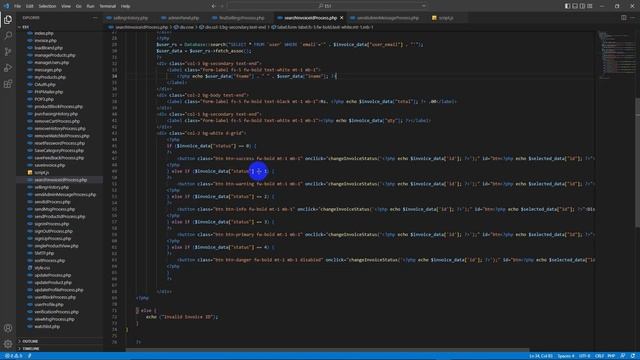
Task: Click the code minimap preview
Action: [616, 54]
